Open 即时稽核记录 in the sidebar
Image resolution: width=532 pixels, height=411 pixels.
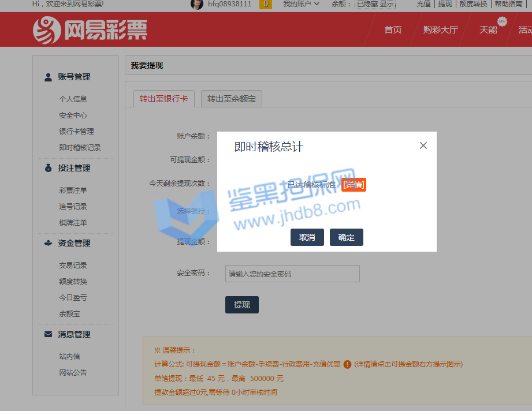(x=80, y=148)
